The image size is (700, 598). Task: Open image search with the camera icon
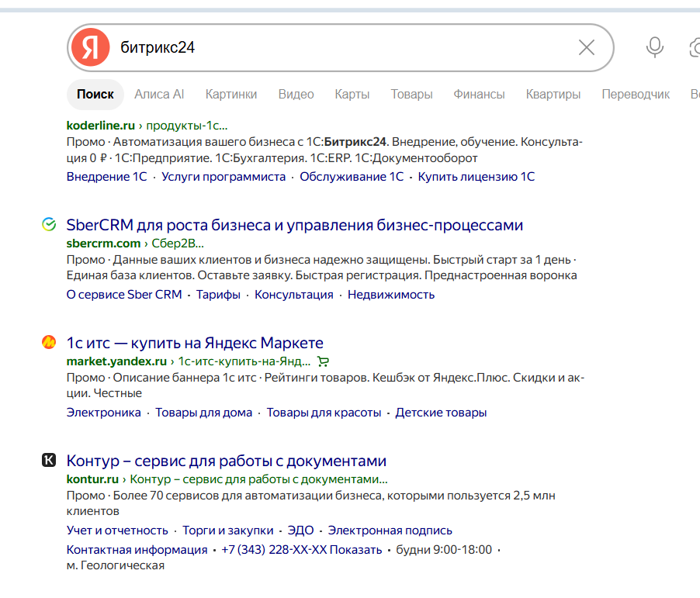[x=695, y=47]
